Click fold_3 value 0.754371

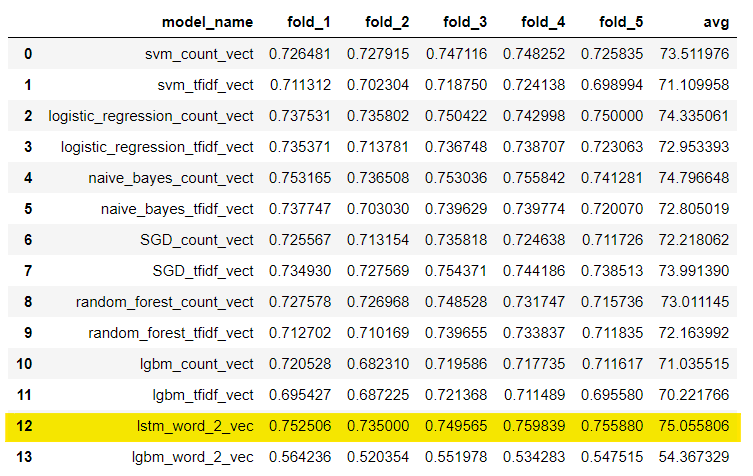tap(456, 271)
